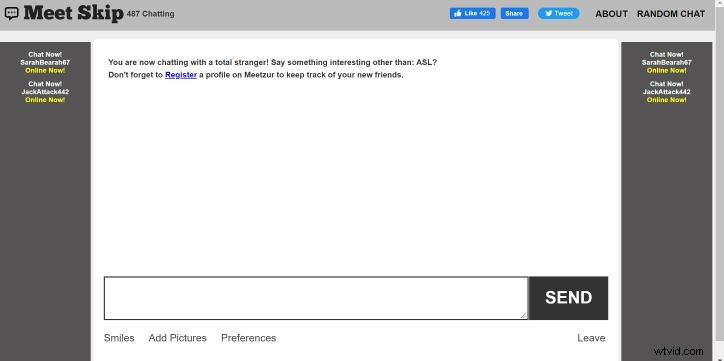724x361 pixels.
Task: Open chat Preferences
Action: tap(248, 338)
